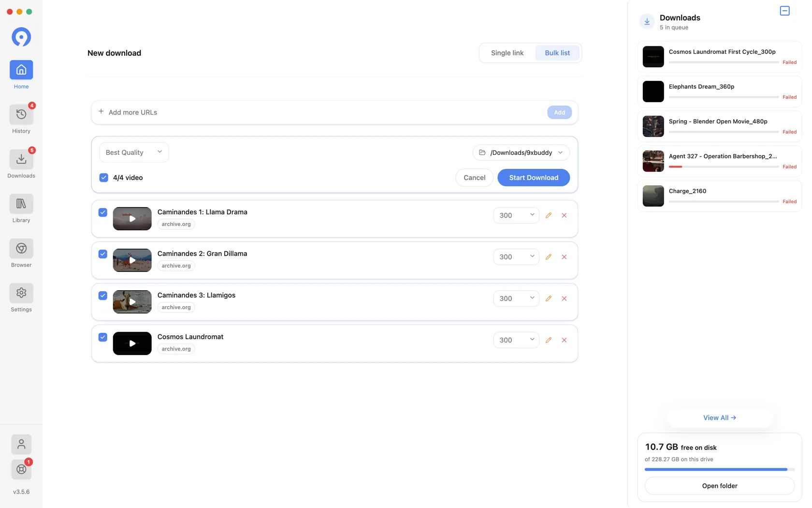Play the Caminandes 2: Gran Dillama thumbnail
The height and width of the screenshot is (508, 812).
point(132,260)
